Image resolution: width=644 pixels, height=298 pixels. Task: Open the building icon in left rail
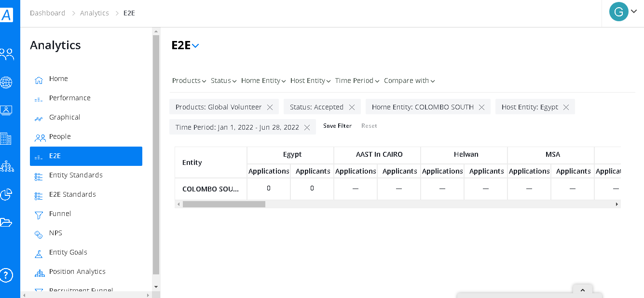pyautogui.click(x=6, y=139)
